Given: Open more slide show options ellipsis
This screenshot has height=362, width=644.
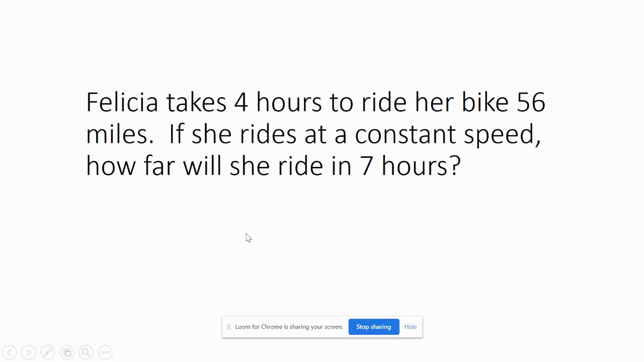Looking at the screenshot, I should tap(105, 352).
